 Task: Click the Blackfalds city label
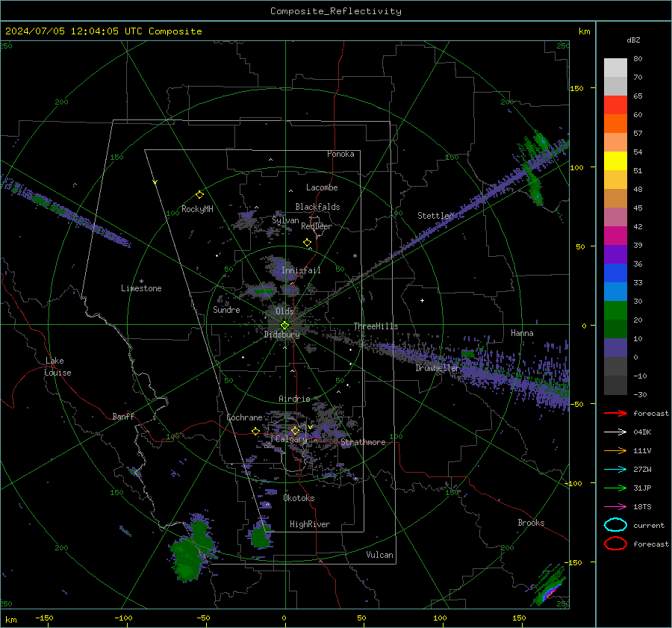[x=317, y=207]
